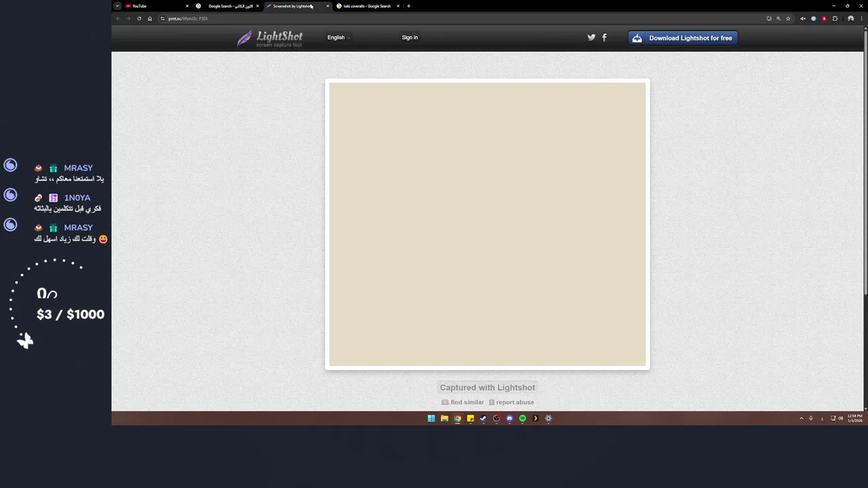Open the volume tray icon
This screenshot has height=488, width=868.
[841, 418]
